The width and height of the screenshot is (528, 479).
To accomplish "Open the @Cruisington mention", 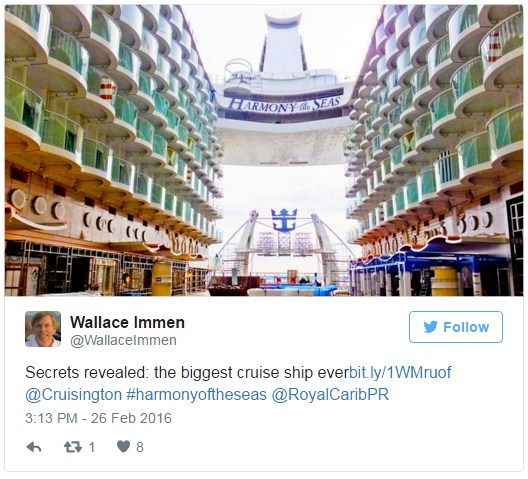I will (x=73, y=394).
